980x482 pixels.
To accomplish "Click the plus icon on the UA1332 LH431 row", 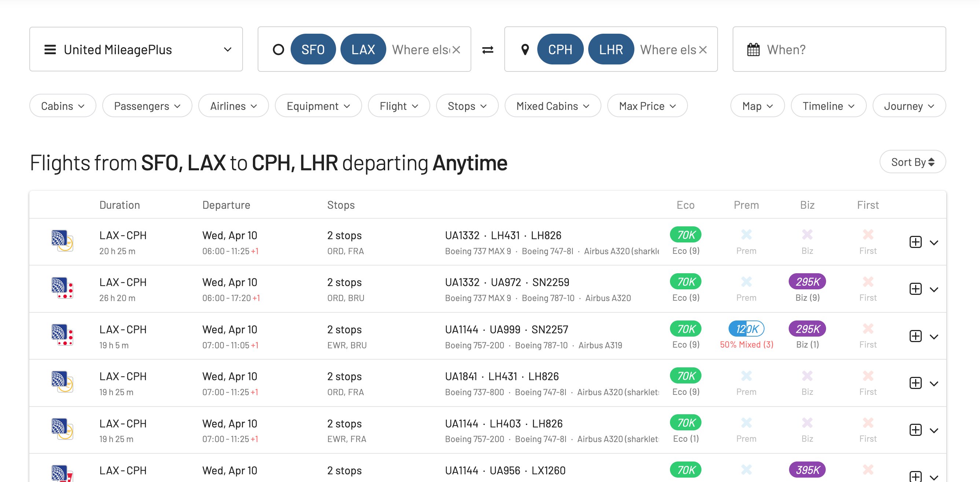I will pyautogui.click(x=916, y=242).
